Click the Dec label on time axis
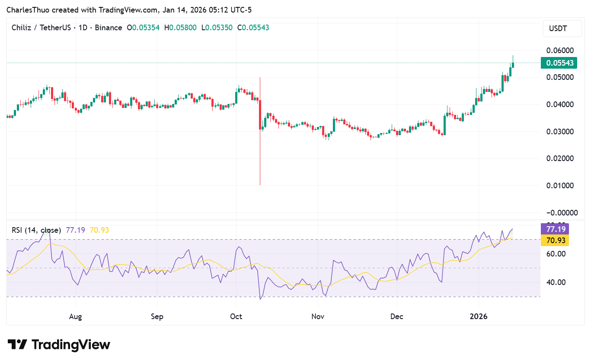591x364 pixels. point(396,317)
